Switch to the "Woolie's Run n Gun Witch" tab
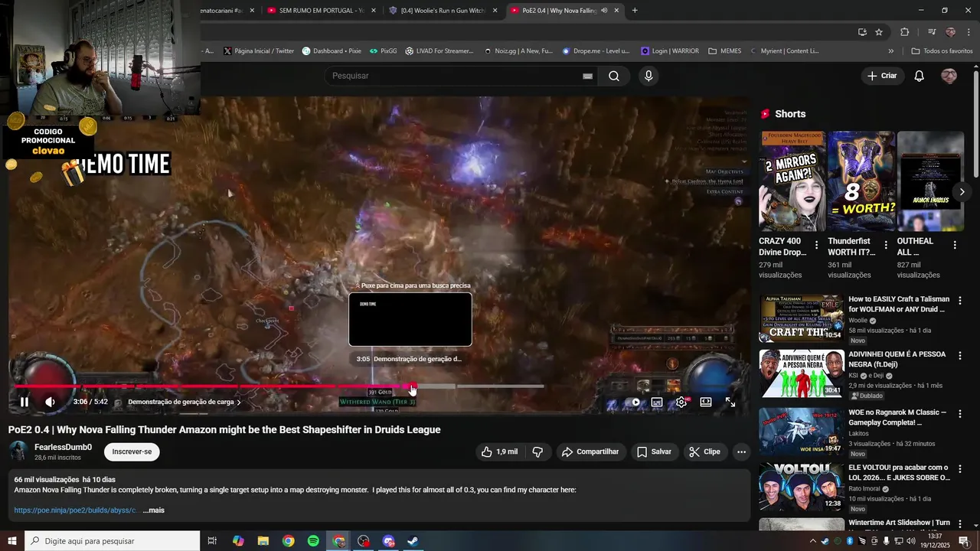The height and width of the screenshot is (551, 980). [441, 11]
